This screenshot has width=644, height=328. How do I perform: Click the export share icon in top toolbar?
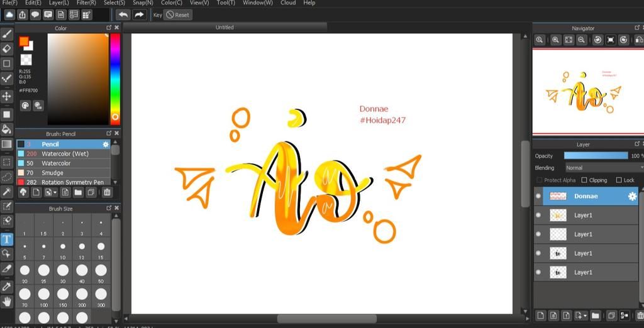(22, 15)
